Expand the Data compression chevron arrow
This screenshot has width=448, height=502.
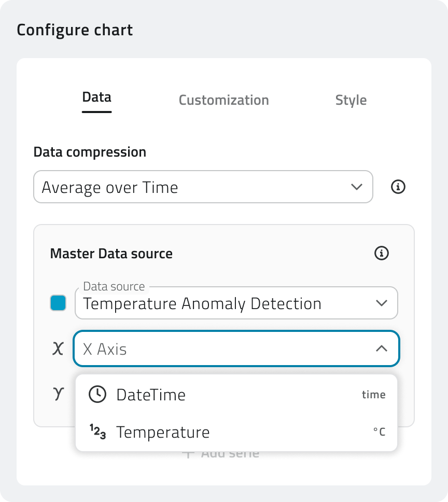coord(357,187)
